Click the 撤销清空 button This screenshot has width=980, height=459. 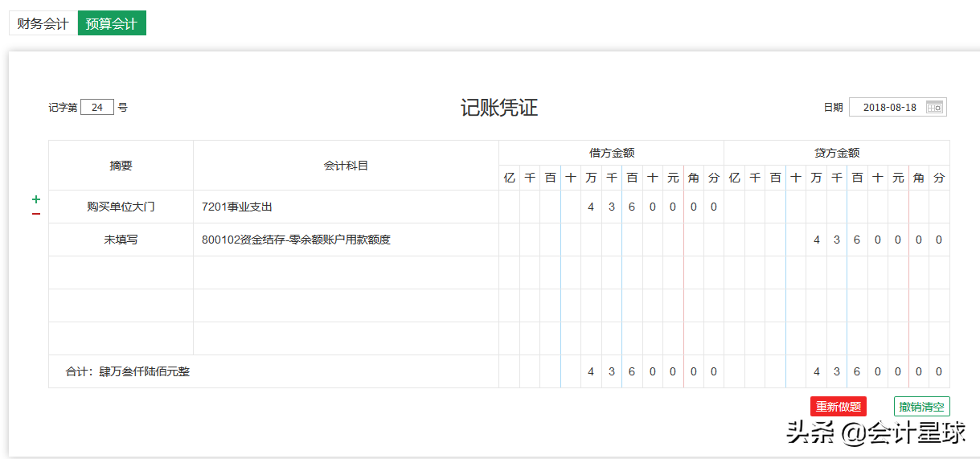tap(922, 407)
